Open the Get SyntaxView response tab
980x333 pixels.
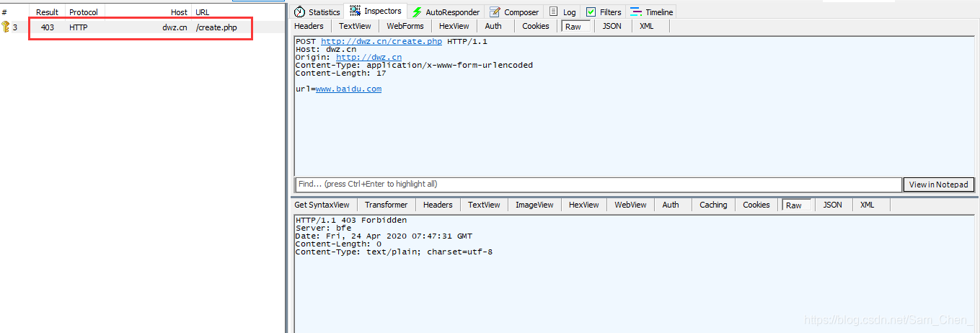coord(322,205)
